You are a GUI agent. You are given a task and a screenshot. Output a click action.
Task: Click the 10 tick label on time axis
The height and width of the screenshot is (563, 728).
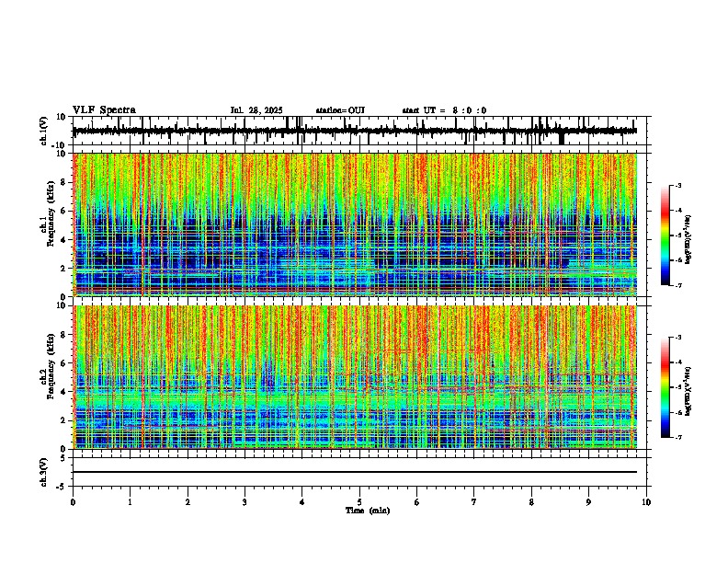coord(646,502)
